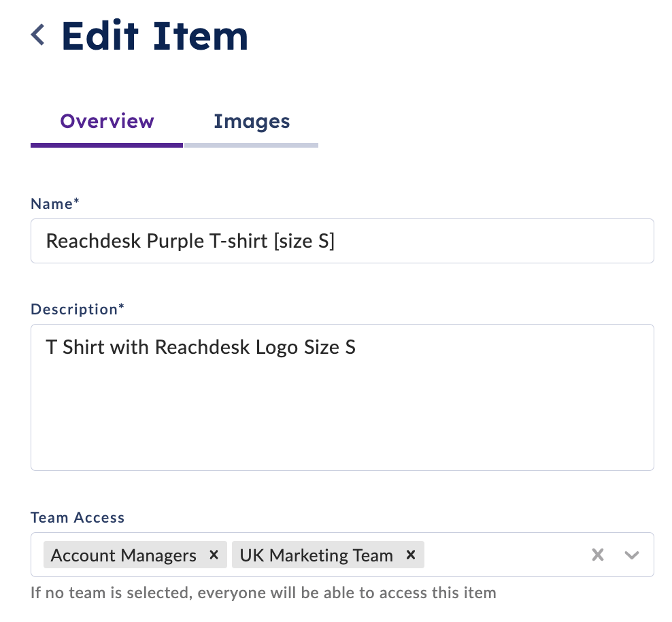Click the Edit Item page heading
Screen dimensions: 672x622
click(x=155, y=36)
